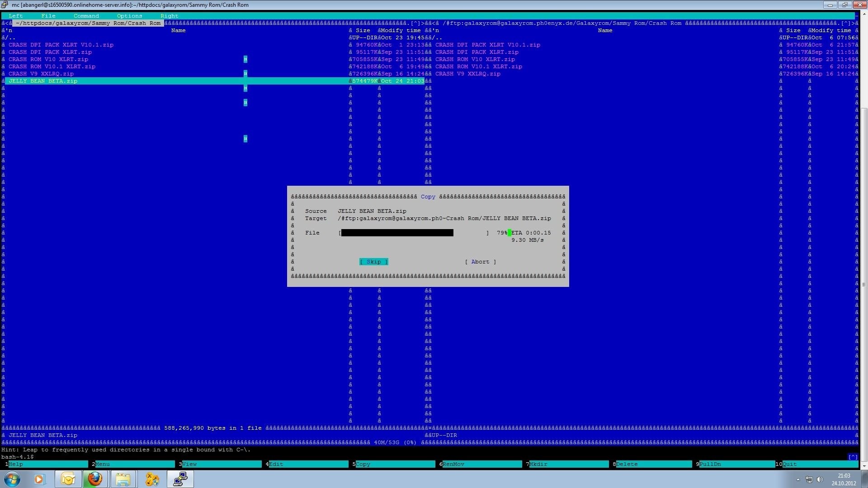This screenshot has height=488, width=868.
Task: Open Firefox from the taskbar
Action: pos(95,479)
